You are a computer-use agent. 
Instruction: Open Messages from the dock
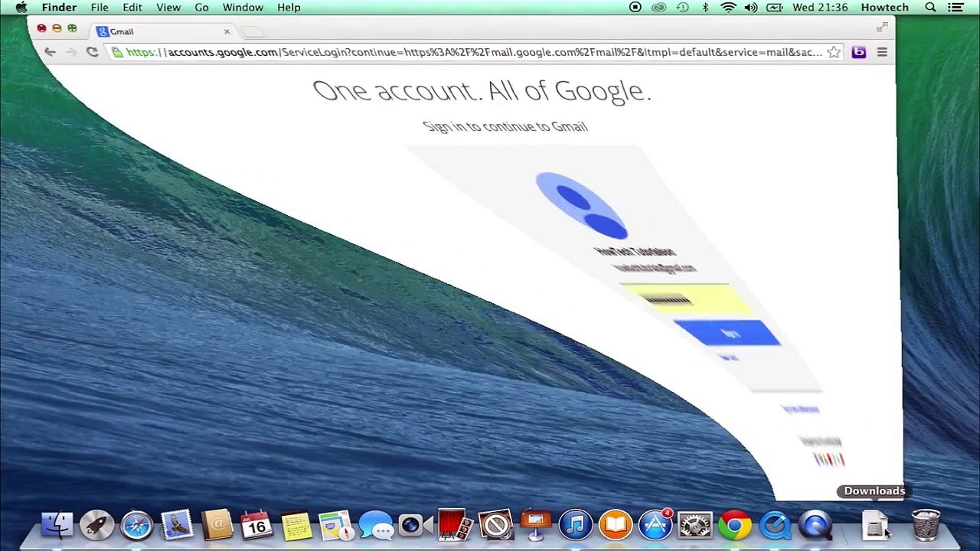(x=376, y=526)
